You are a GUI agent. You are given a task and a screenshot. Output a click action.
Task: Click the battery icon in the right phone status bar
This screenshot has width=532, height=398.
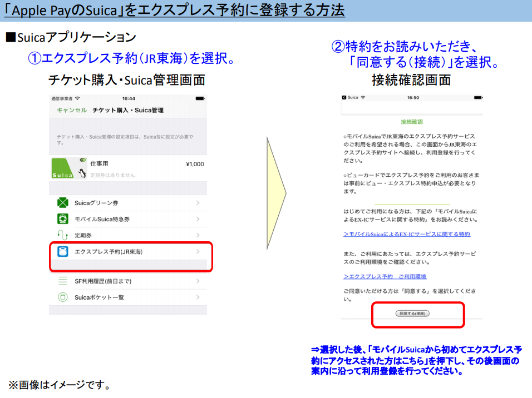click(479, 98)
